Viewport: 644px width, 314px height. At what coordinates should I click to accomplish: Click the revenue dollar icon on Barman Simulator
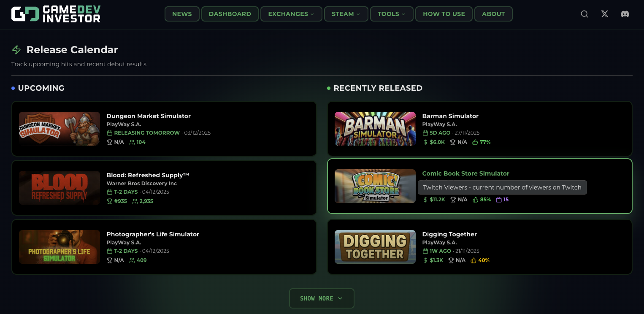click(x=425, y=142)
